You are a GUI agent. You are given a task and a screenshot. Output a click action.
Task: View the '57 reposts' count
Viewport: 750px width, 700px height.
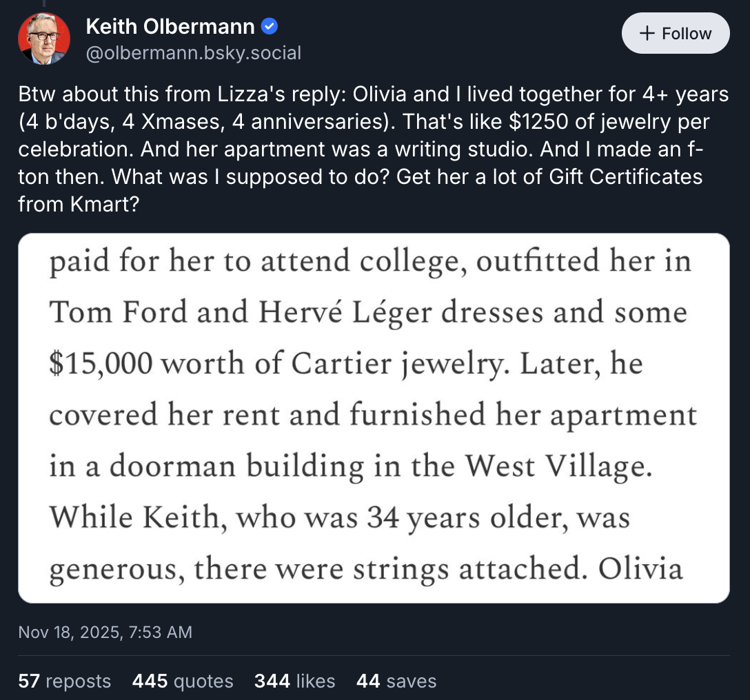(x=64, y=681)
